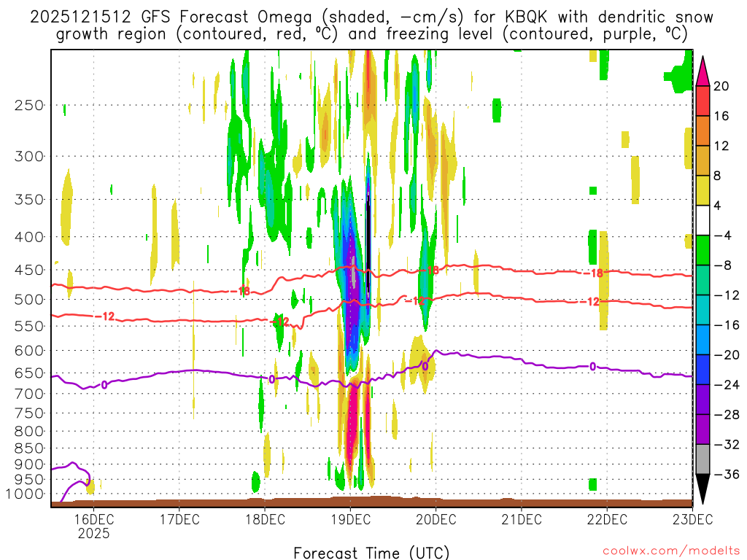Click the 700 pressure level label
Screen dimensions: 747x560
pos(29,394)
